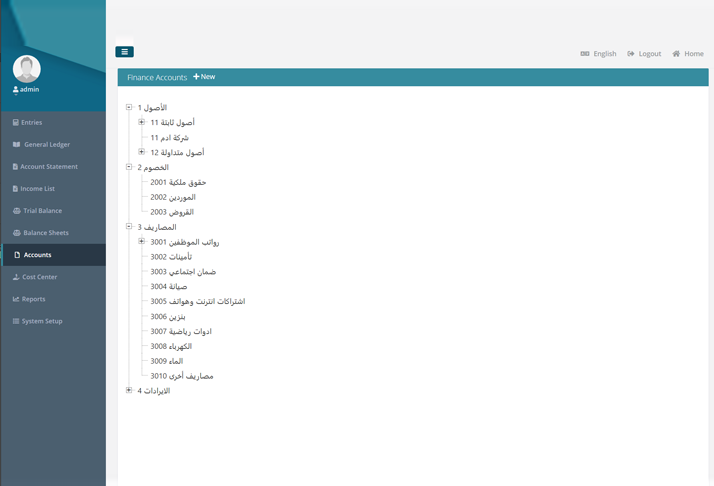Collapse account 1 الأصول node

129,107
